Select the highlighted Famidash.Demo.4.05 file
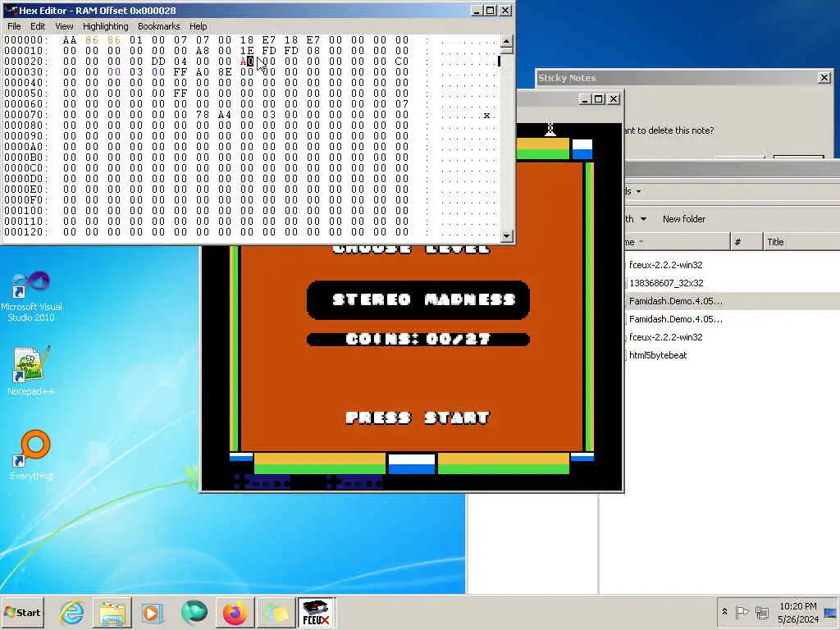 (x=676, y=301)
